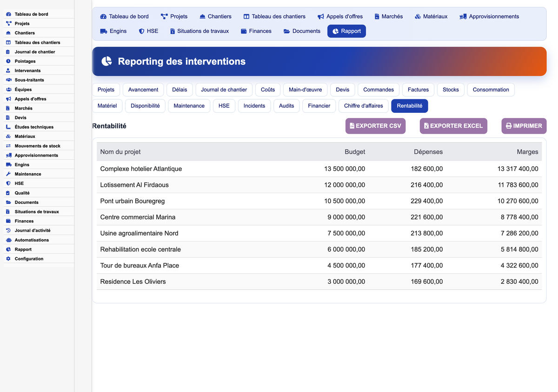Click the Appels d'offres megaphone icon in sidebar

coord(8,98)
